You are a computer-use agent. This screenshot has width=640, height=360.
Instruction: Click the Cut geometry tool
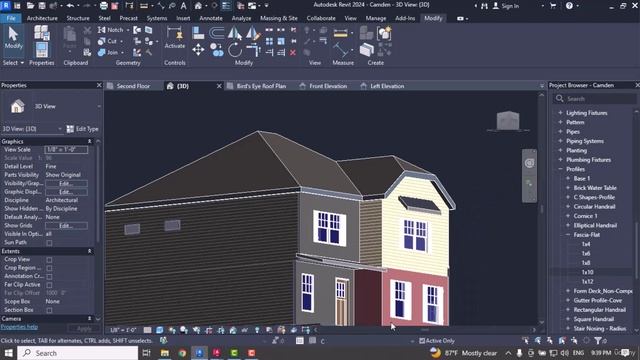click(x=108, y=41)
